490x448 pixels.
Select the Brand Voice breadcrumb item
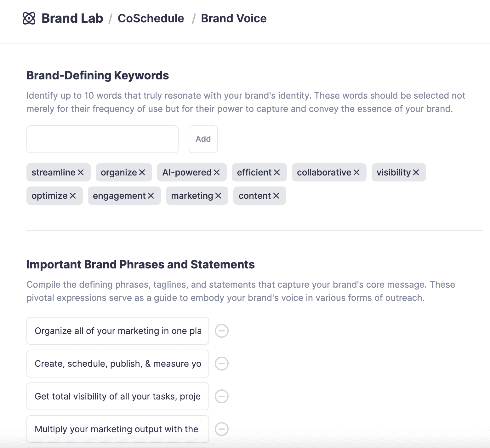click(234, 18)
